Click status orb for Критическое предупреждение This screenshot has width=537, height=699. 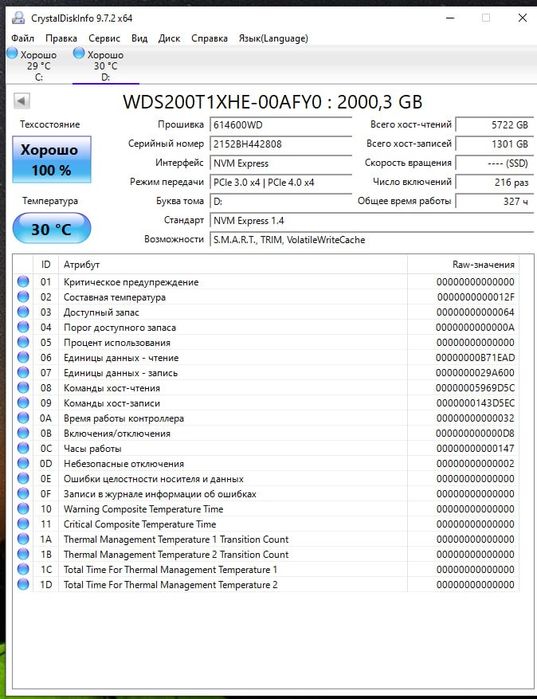coord(23,282)
